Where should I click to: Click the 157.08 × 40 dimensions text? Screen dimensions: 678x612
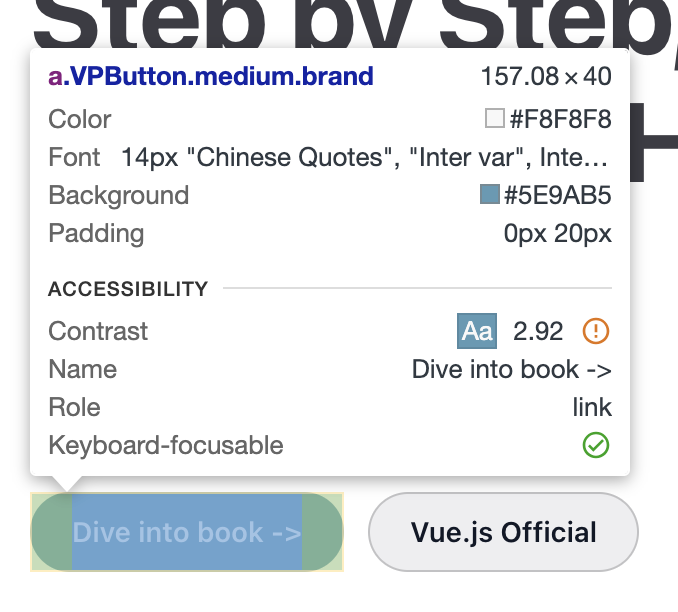546,77
